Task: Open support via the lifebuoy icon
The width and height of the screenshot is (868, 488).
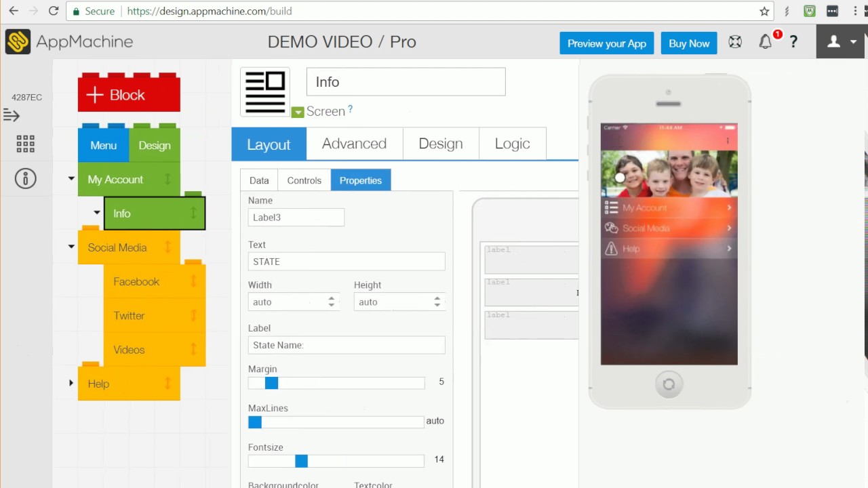Action: pos(734,41)
